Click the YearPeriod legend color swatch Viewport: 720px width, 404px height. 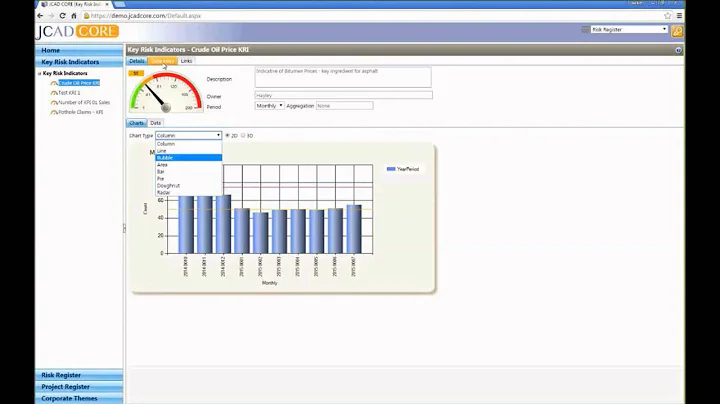(x=391, y=169)
